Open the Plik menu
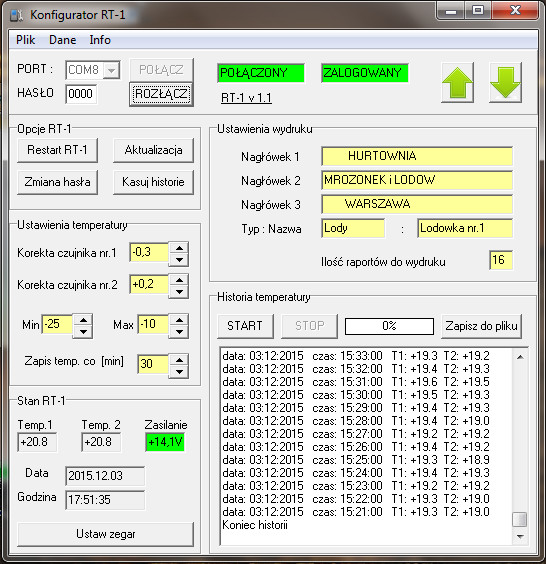This screenshot has width=546, height=564. tap(26, 40)
